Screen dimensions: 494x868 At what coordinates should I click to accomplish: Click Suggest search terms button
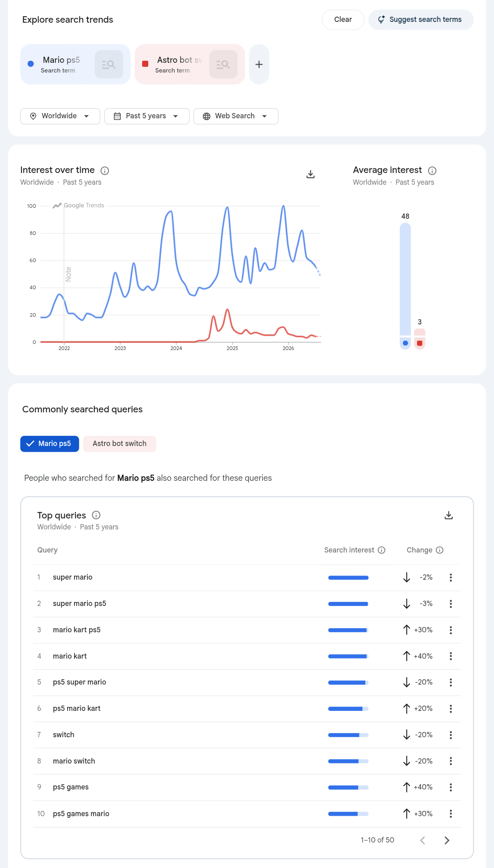coord(421,20)
